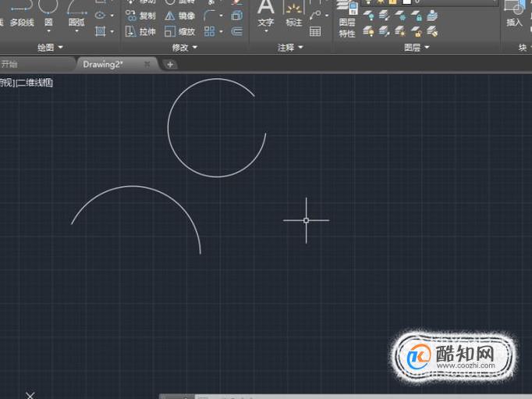This screenshot has width=532, height=399.
Task: Select the 圆弧 arc tool
Action: [76, 13]
